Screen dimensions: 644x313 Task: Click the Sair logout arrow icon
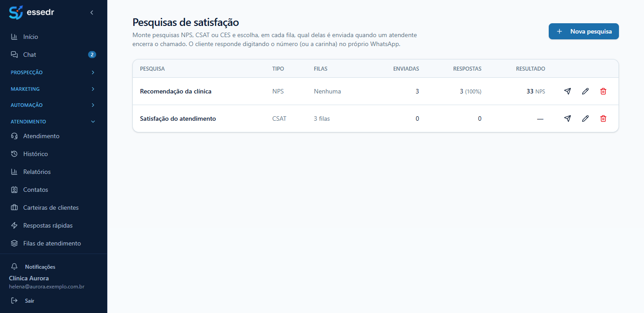point(14,300)
